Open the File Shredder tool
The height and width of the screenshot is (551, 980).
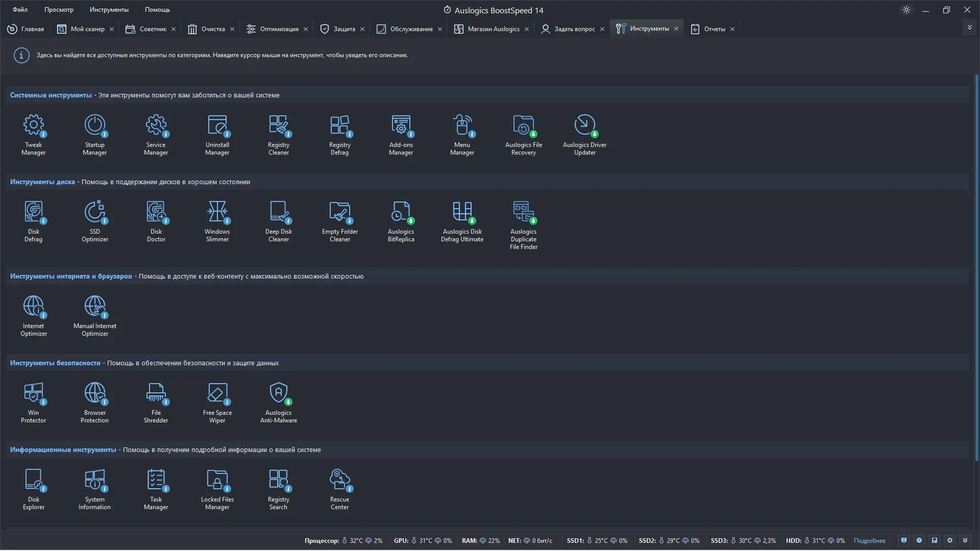click(156, 402)
